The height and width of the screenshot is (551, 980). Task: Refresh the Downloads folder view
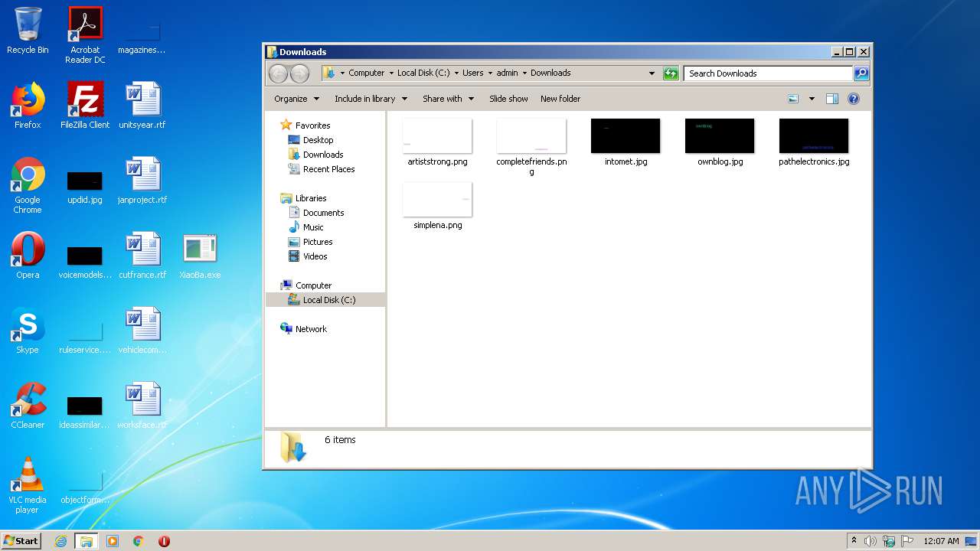pos(671,73)
